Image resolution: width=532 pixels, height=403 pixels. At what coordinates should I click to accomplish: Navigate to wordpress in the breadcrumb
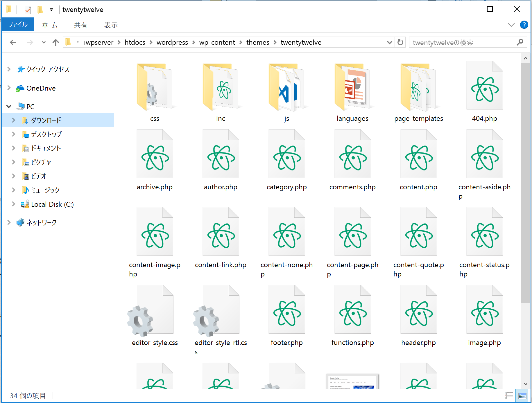pos(172,42)
